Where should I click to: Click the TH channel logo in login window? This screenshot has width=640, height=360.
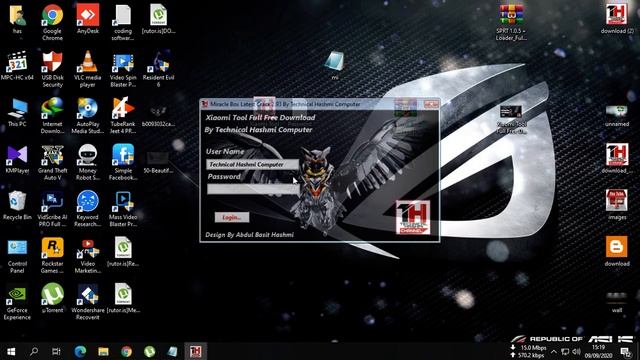coord(413,217)
